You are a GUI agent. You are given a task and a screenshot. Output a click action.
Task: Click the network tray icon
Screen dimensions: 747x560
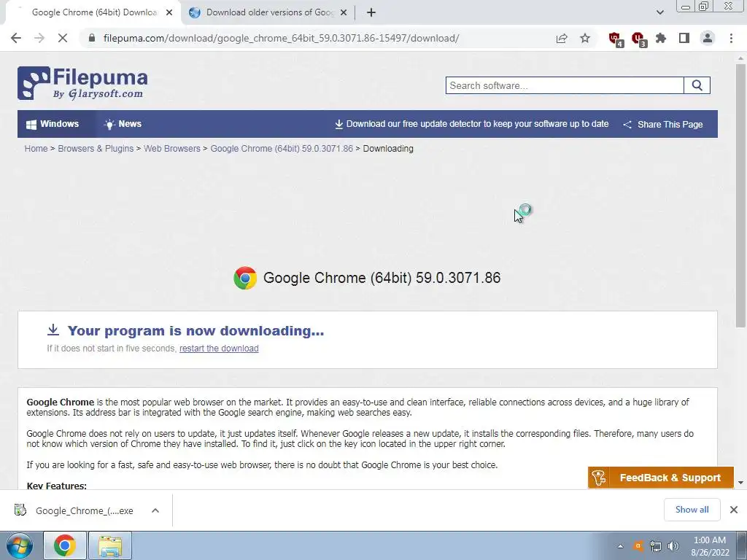pyautogui.click(x=656, y=546)
